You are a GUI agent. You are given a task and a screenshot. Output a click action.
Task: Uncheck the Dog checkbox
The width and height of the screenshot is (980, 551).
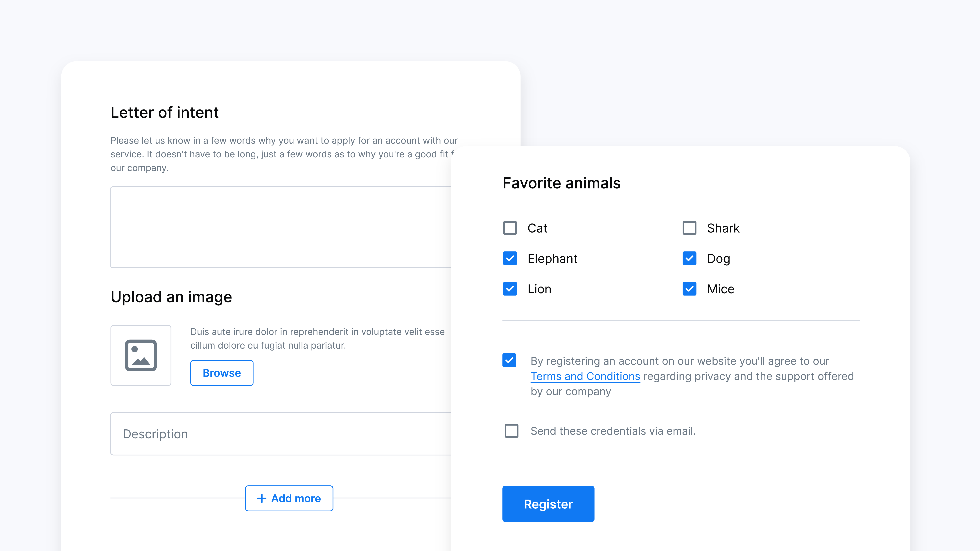coord(689,258)
